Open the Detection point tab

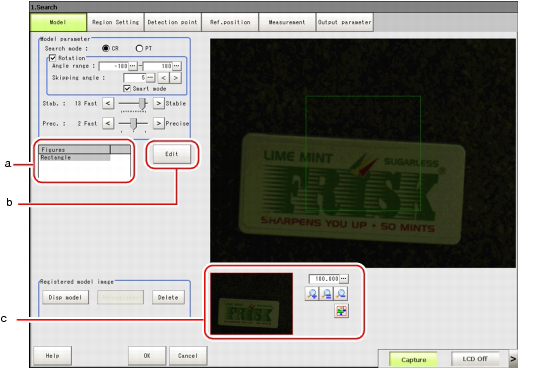172,22
